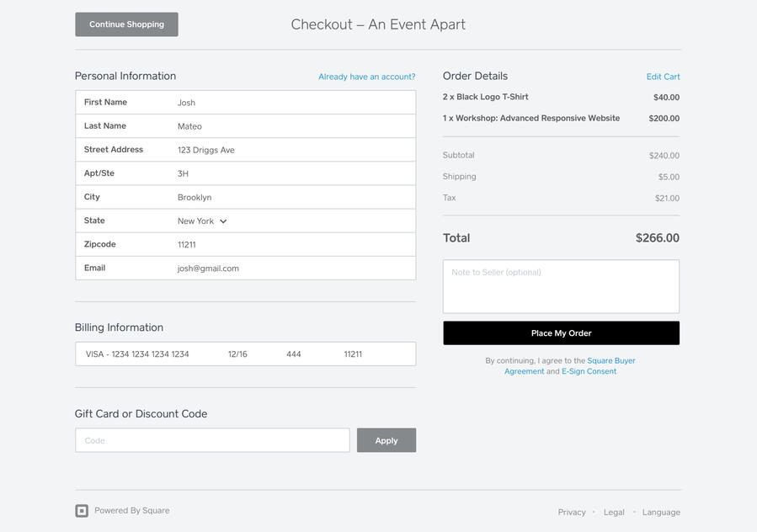The image size is (757, 532).
Task: Open the State dropdown showing New York
Action: coord(202,221)
